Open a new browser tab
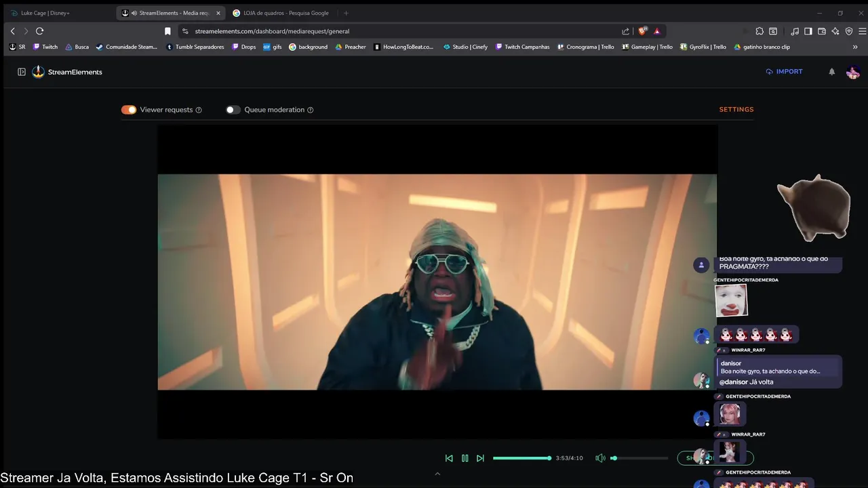The width and height of the screenshot is (868, 488). pyautogui.click(x=346, y=13)
